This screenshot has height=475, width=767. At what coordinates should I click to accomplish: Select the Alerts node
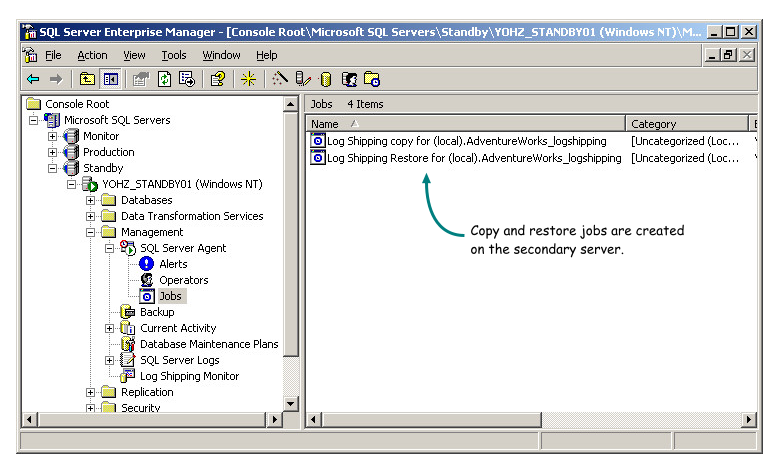tap(173, 264)
